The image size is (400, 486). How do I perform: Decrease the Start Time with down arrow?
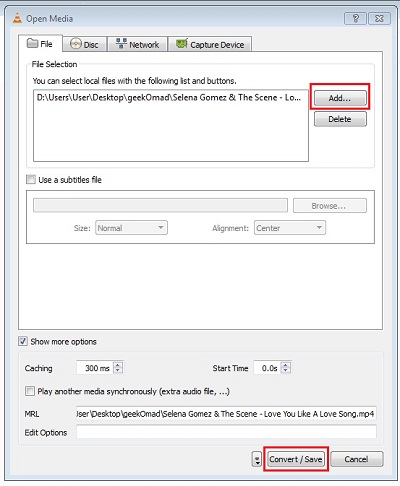[286, 371]
